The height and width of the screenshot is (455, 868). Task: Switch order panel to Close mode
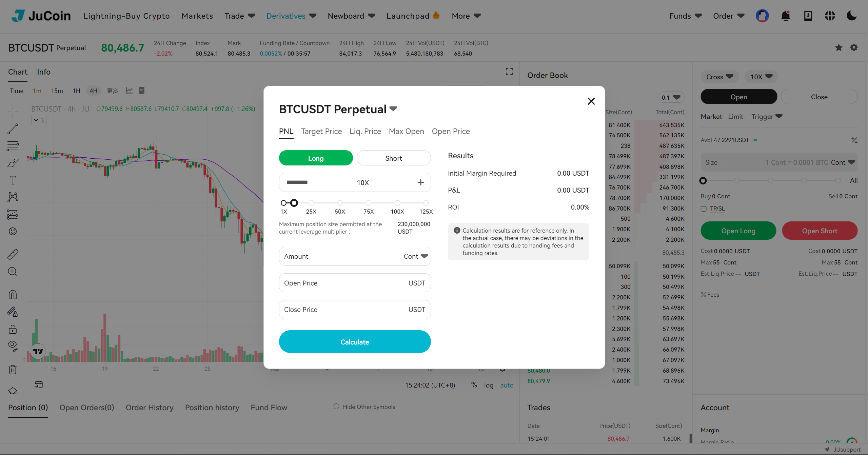[819, 97]
